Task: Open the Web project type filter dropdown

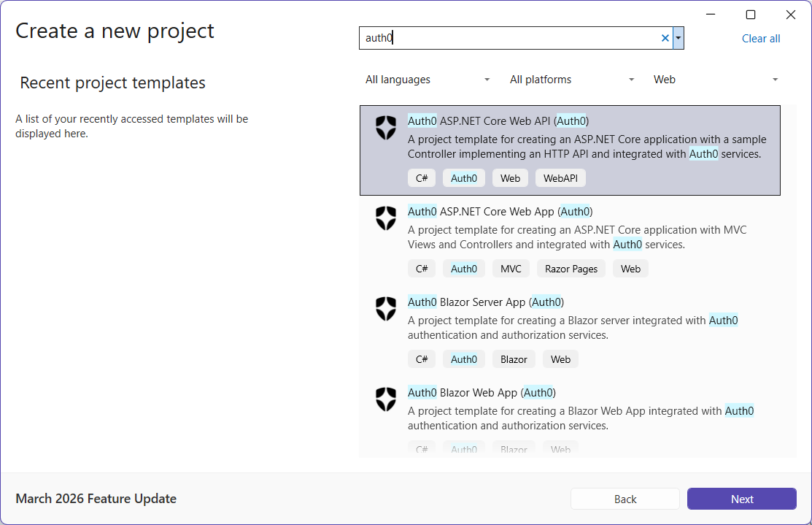Action: coord(715,80)
